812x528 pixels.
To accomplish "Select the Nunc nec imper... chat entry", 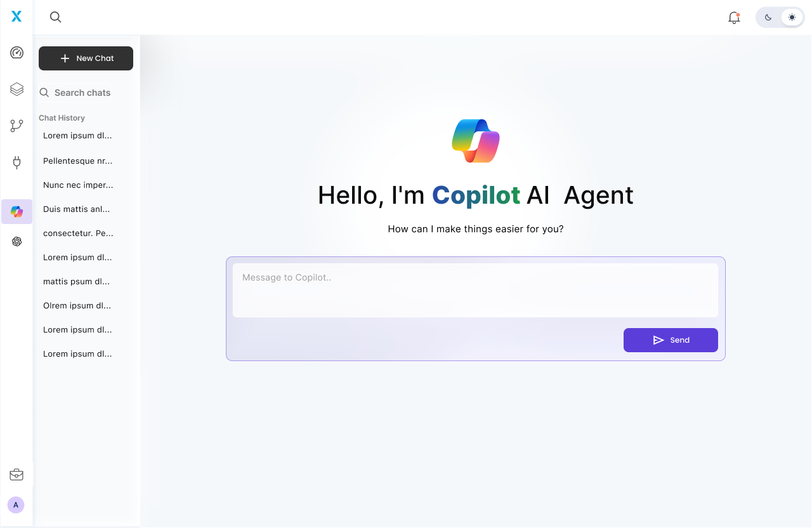I will coord(77,185).
